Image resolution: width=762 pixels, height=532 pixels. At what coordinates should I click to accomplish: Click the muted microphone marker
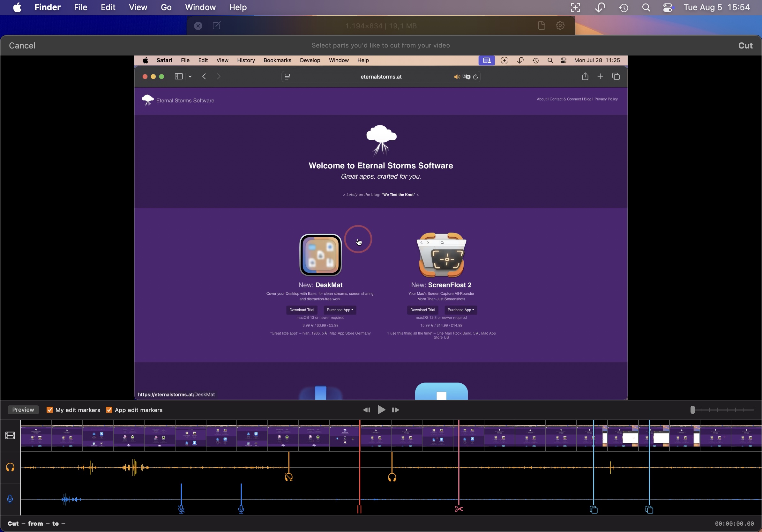pos(181,509)
